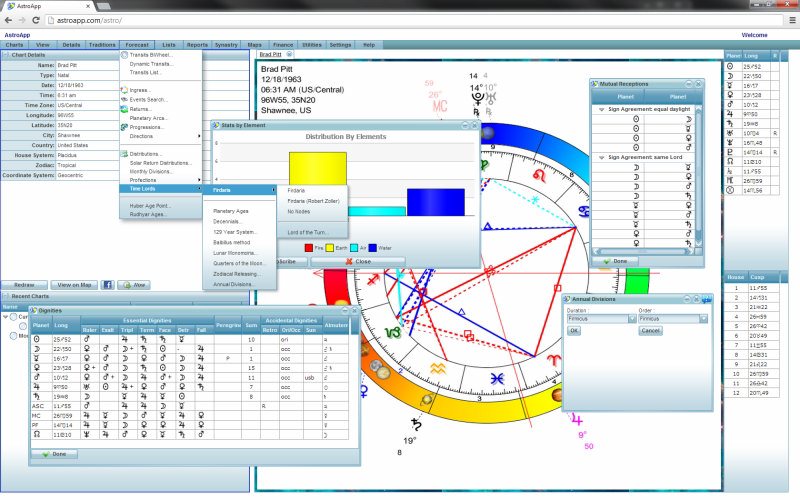Click the Brad Pitt chart tab
800x500 pixels.
(x=271, y=55)
